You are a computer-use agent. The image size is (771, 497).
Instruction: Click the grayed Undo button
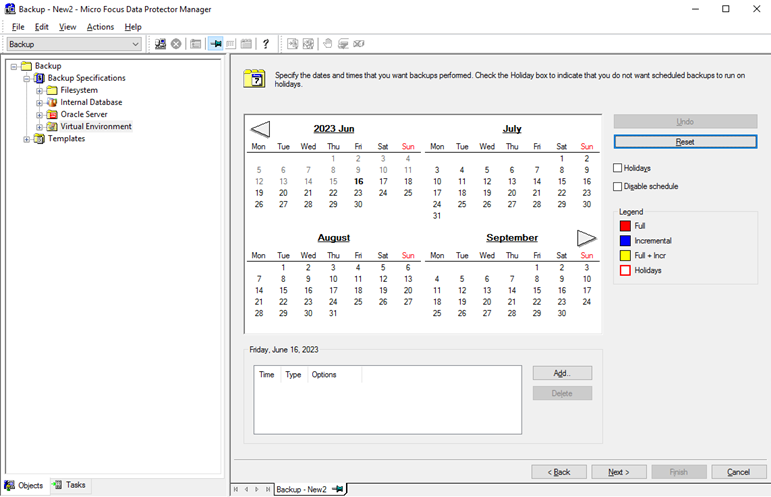coord(685,121)
